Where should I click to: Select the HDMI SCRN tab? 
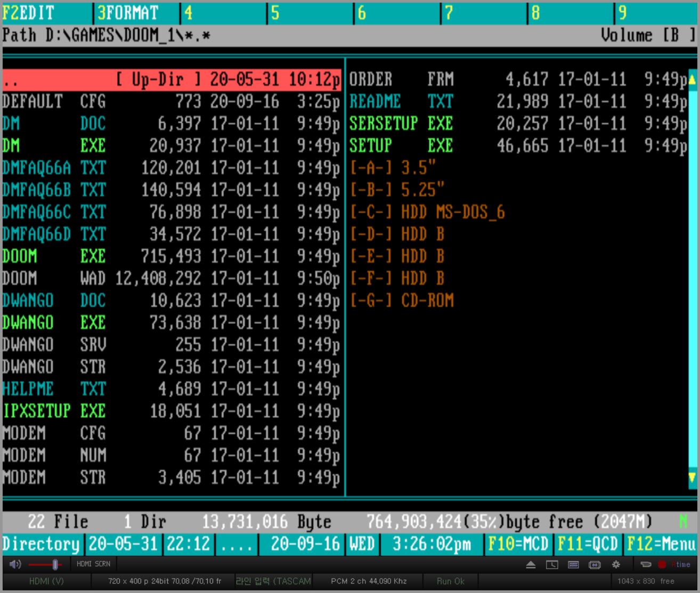[93, 564]
